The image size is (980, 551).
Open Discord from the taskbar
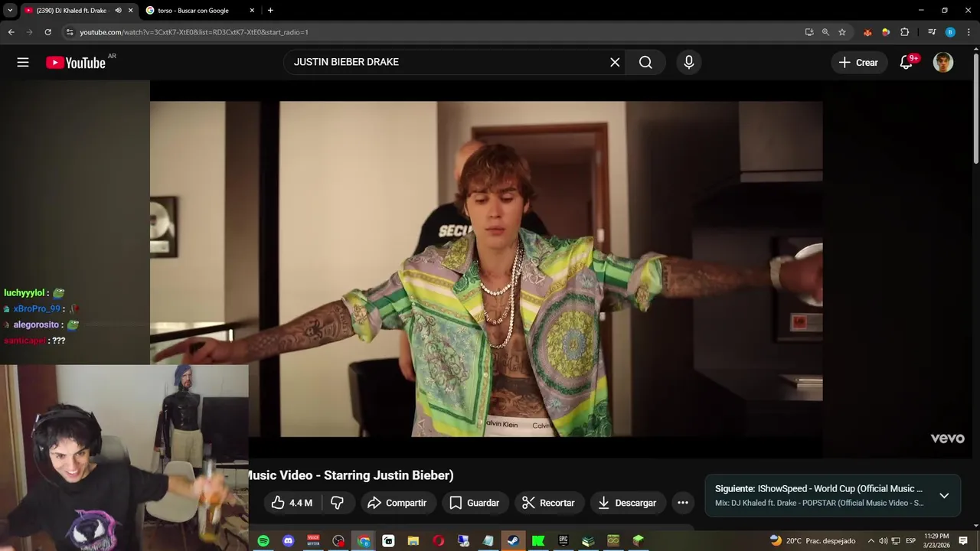[289, 541]
